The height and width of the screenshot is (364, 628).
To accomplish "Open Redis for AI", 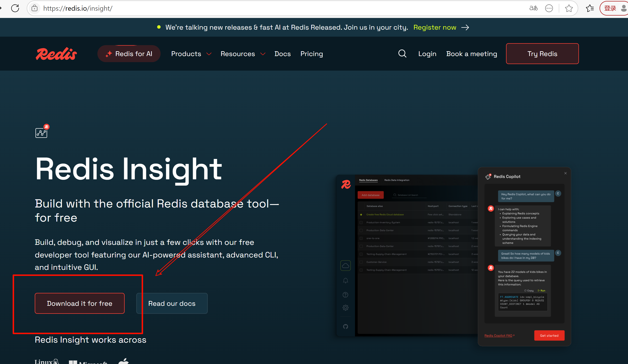I will point(129,54).
